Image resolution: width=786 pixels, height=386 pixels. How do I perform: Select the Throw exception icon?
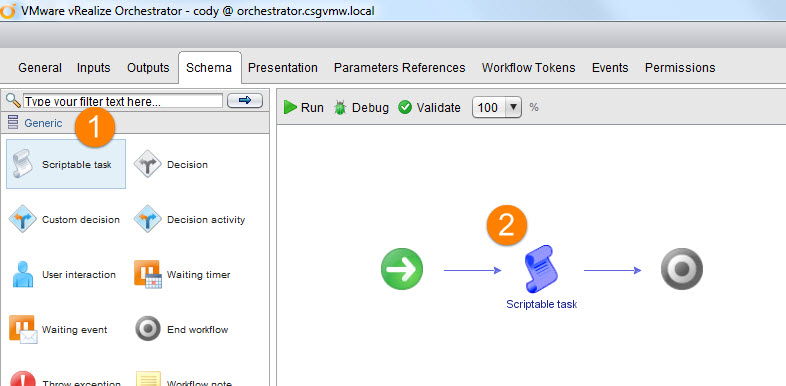[x=23, y=378]
